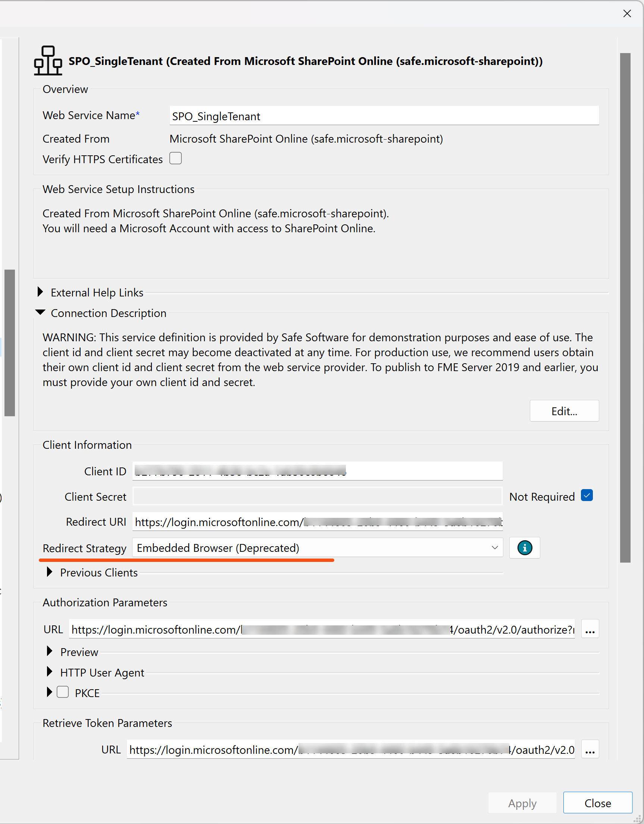Click the 'Web Service Setup Instructions' label
Viewport: 644px width, 824px height.
(118, 189)
